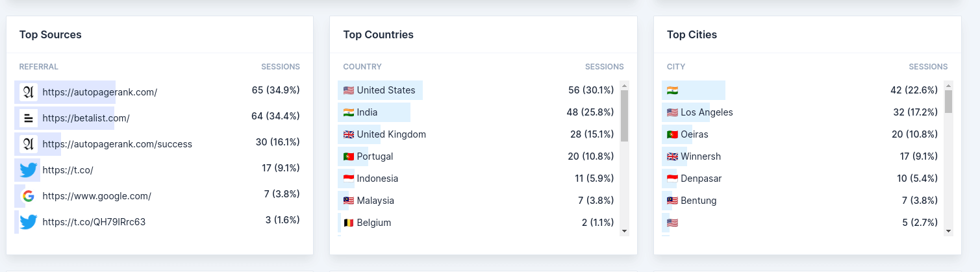Click the Belgium flag icon
Image resolution: width=980 pixels, height=272 pixels.
coord(349,223)
